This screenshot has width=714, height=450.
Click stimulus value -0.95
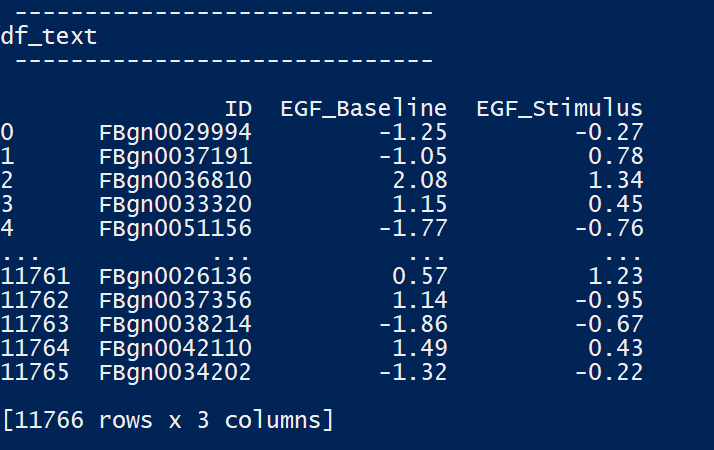[609, 300]
